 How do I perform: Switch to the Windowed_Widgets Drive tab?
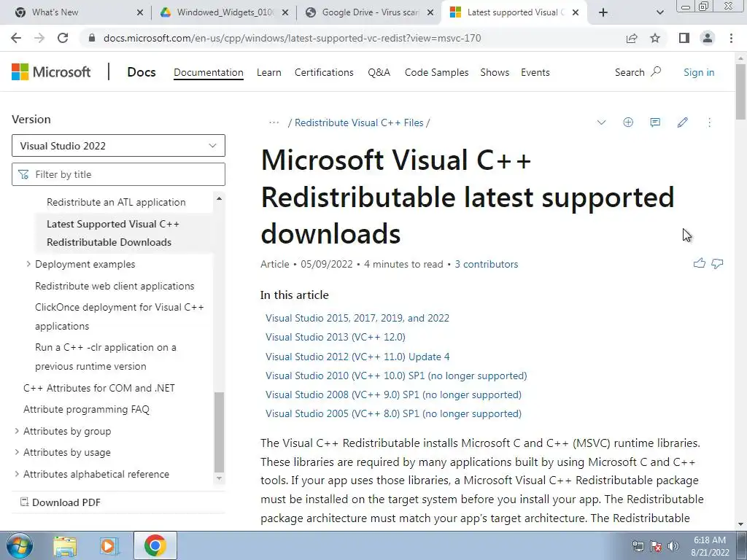point(224,12)
